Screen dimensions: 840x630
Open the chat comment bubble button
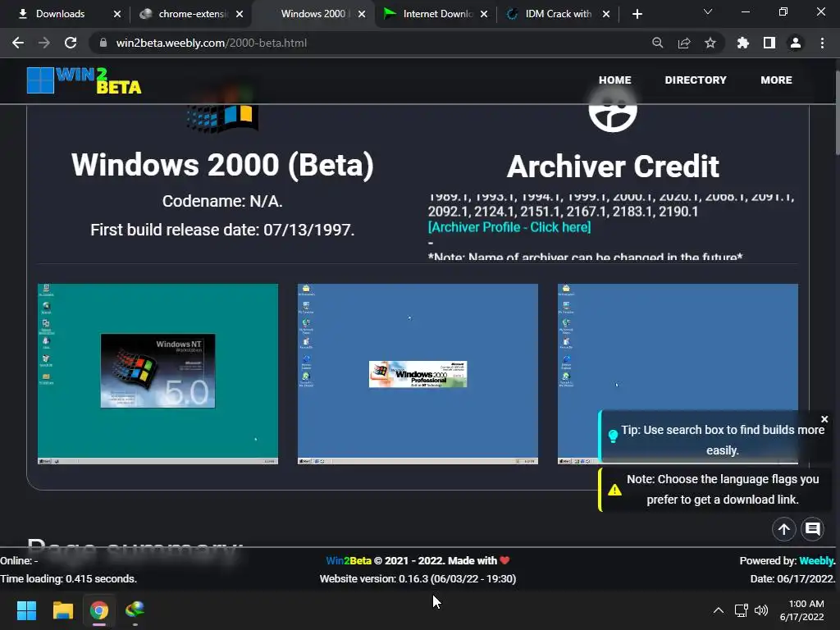(x=813, y=529)
